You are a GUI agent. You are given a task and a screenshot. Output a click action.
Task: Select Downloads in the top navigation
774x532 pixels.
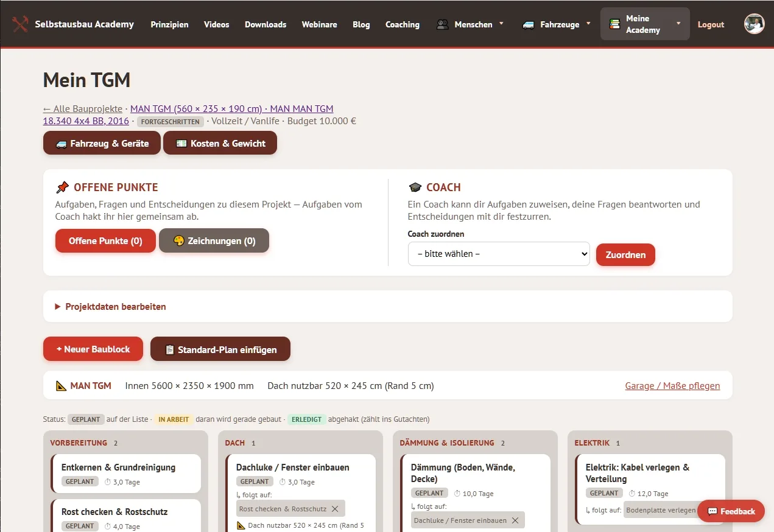click(x=266, y=24)
